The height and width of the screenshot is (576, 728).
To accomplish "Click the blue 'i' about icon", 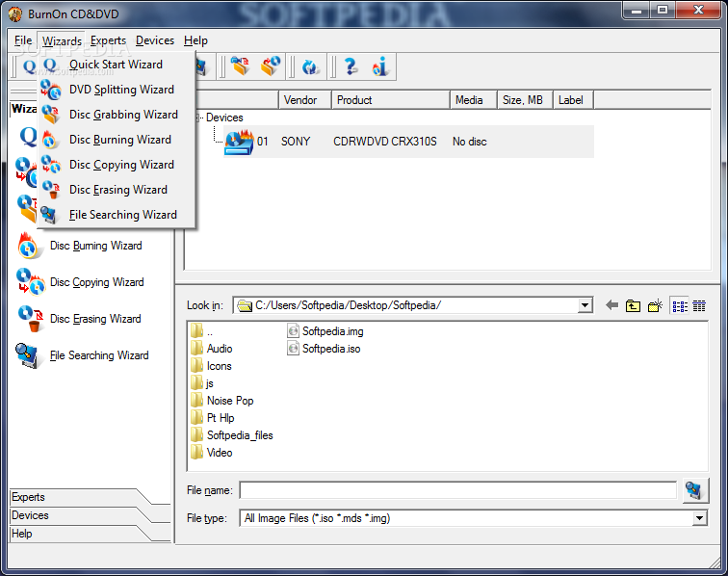I will 379,66.
